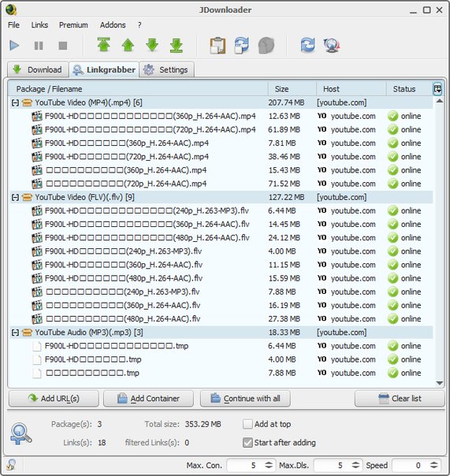Screen dimensions: 450x476
Task: Switch to the Download tab
Action: click(x=38, y=69)
